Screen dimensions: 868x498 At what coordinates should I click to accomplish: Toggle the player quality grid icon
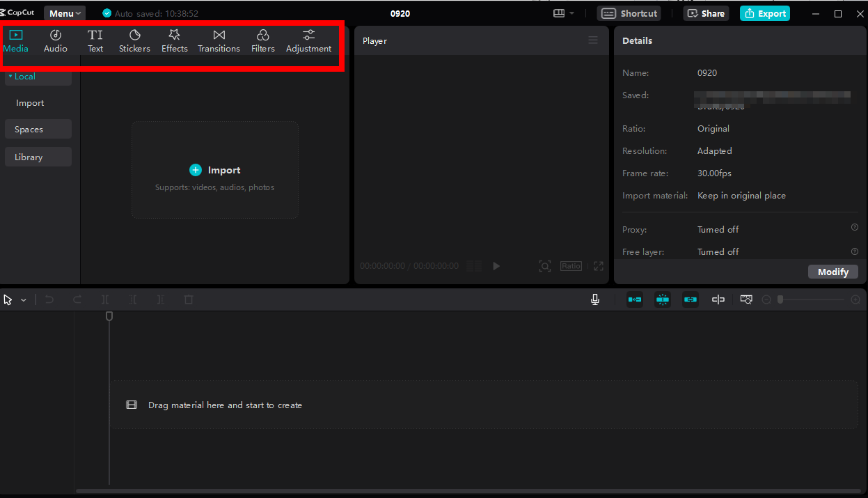click(474, 266)
